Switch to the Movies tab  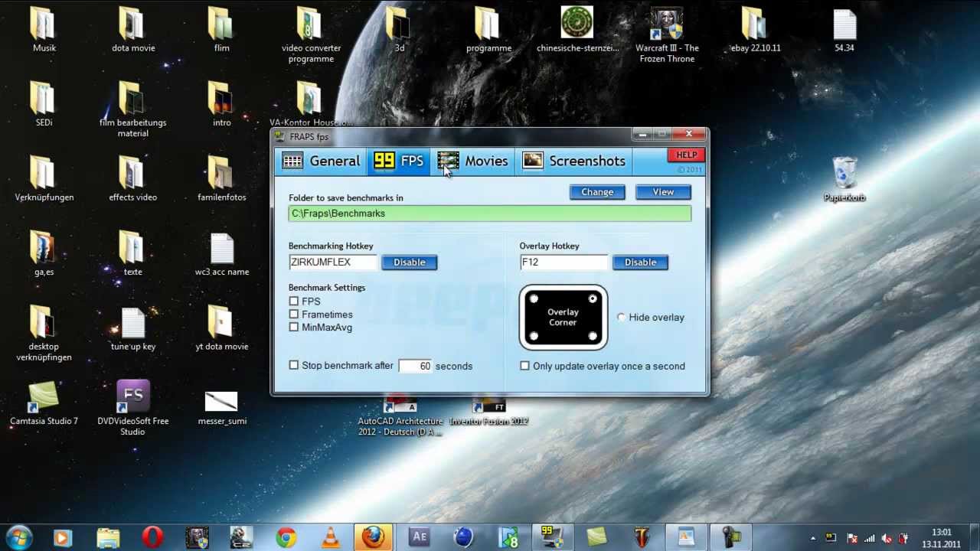point(473,161)
